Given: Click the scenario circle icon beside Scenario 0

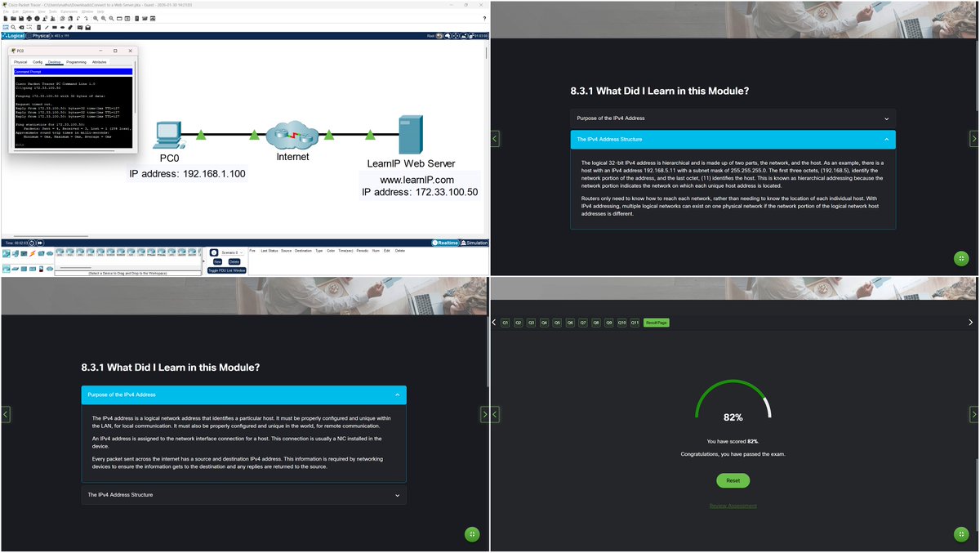Looking at the screenshot, I should (214, 252).
